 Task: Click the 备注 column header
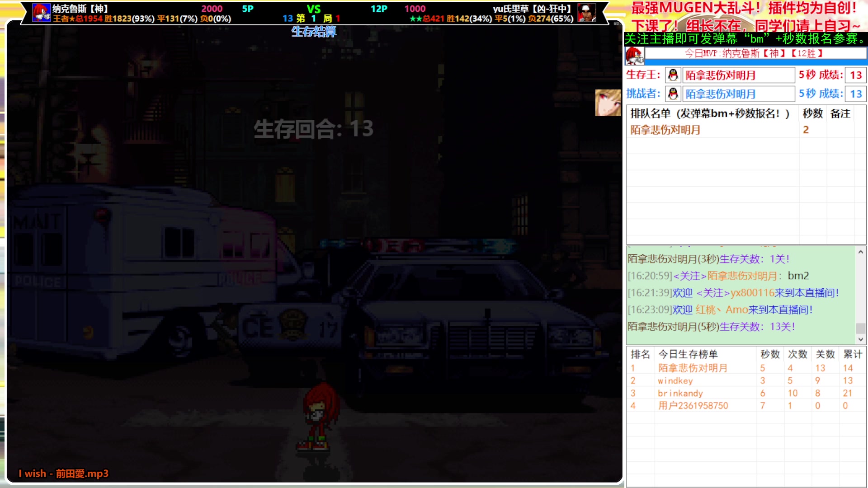840,114
